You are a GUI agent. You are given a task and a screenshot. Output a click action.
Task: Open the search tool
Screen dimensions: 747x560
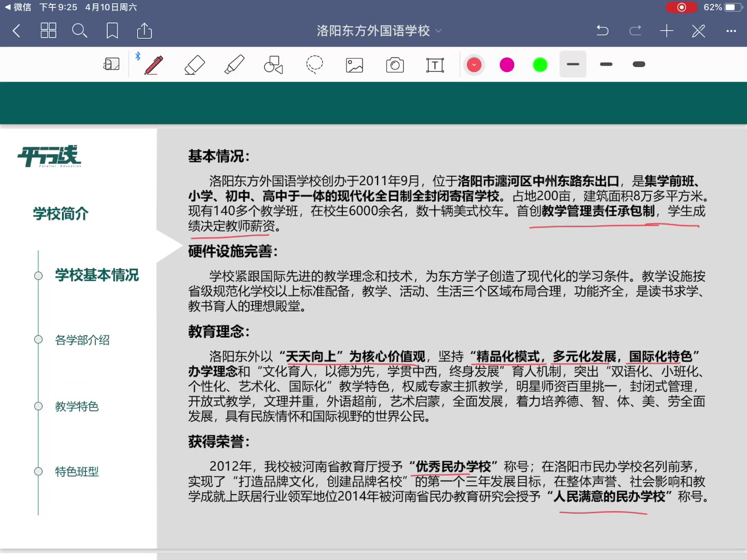pyautogui.click(x=79, y=31)
